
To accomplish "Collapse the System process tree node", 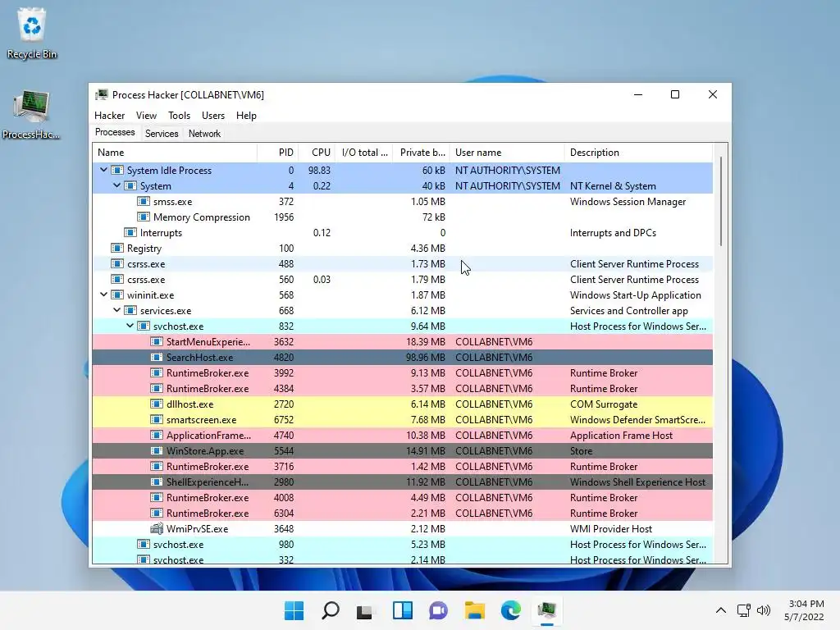I will 116,185.
